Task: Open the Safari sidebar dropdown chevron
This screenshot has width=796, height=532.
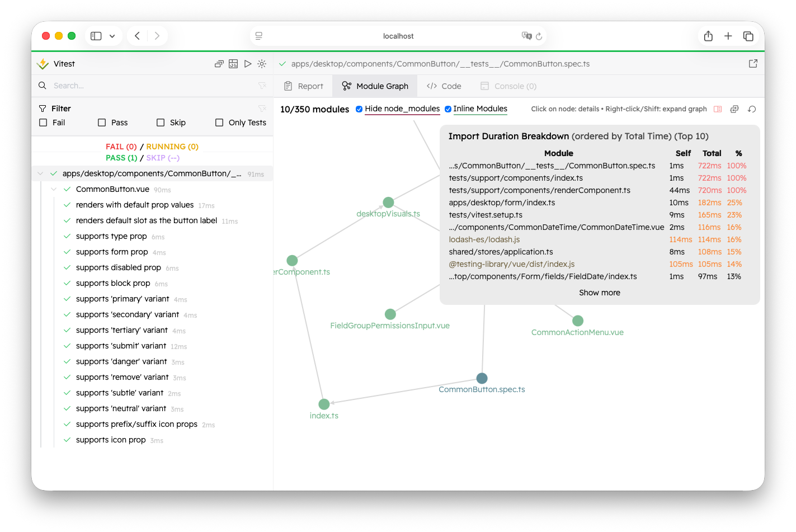Action: [x=112, y=35]
